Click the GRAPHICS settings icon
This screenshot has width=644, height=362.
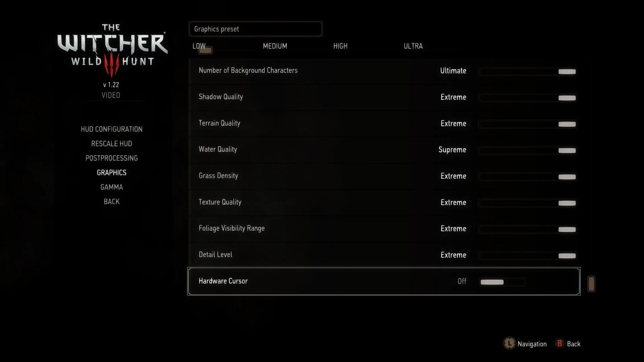[112, 172]
